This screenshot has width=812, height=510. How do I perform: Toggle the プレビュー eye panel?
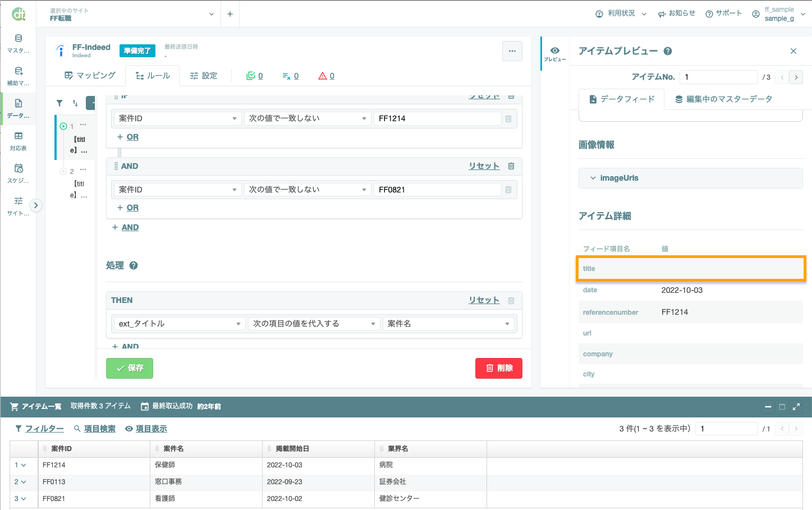[555, 54]
